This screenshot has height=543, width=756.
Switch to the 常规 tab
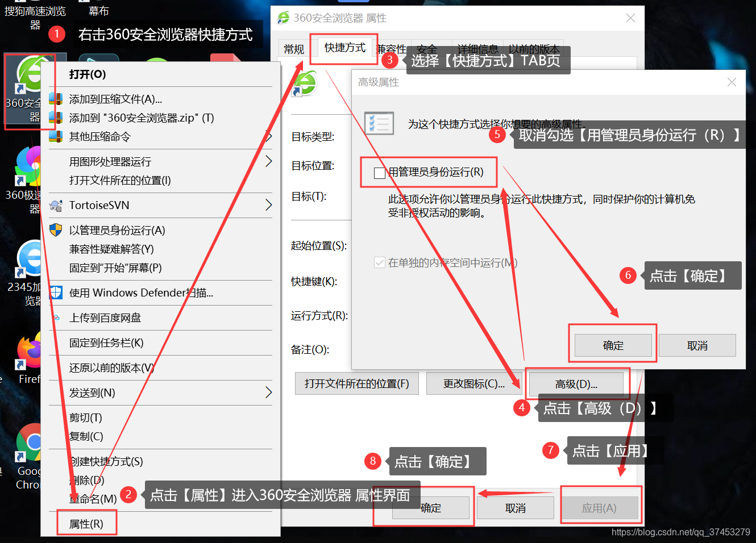point(294,49)
